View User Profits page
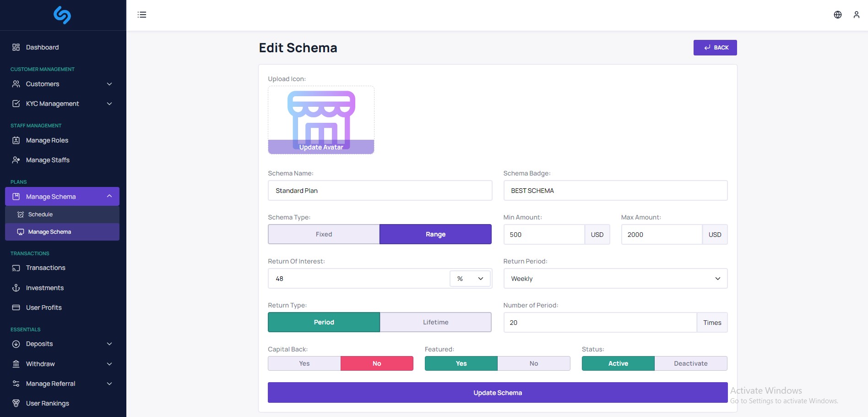 [x=43, y=307]
